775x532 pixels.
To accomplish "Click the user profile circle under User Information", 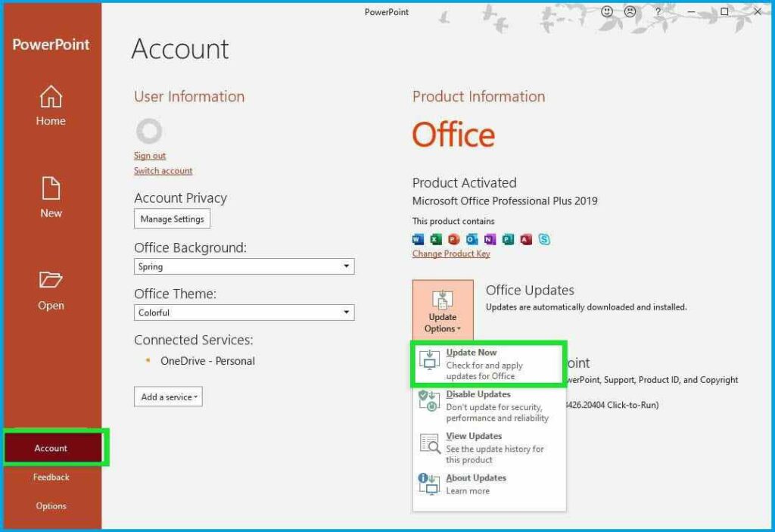I will click(148, 131).
